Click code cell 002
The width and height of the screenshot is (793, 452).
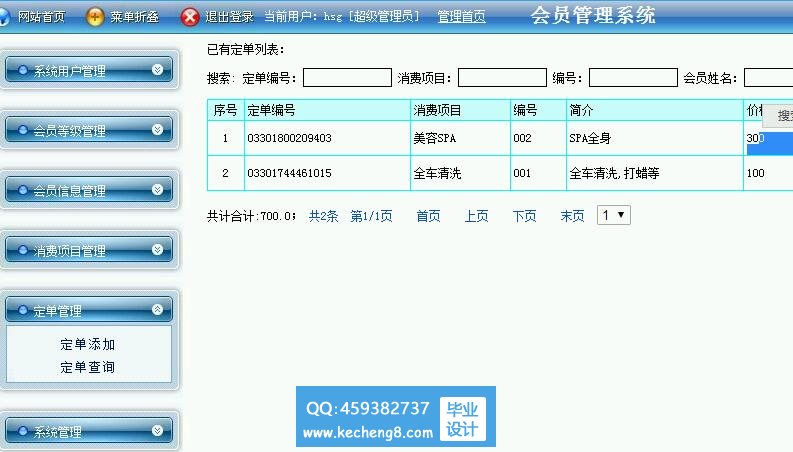click(522, 138)
